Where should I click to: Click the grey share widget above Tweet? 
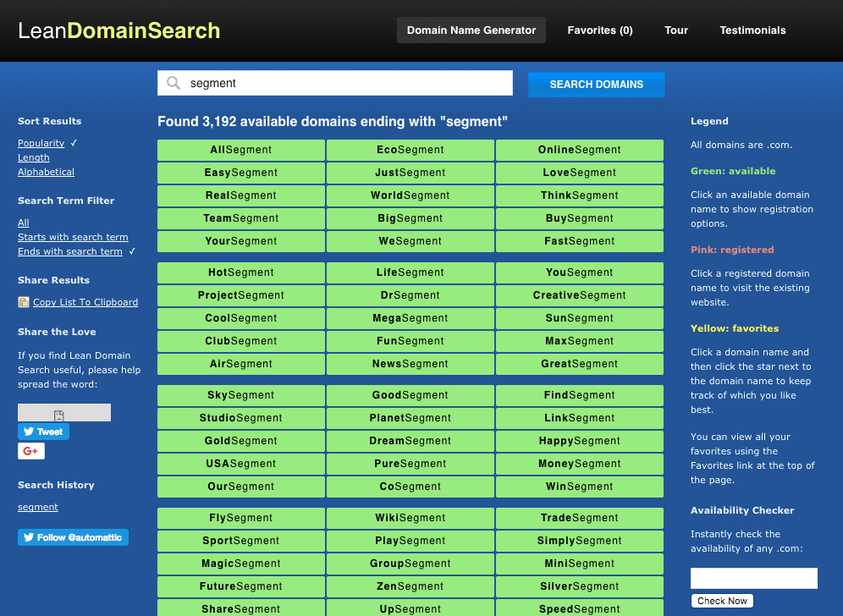coord(64,413)
